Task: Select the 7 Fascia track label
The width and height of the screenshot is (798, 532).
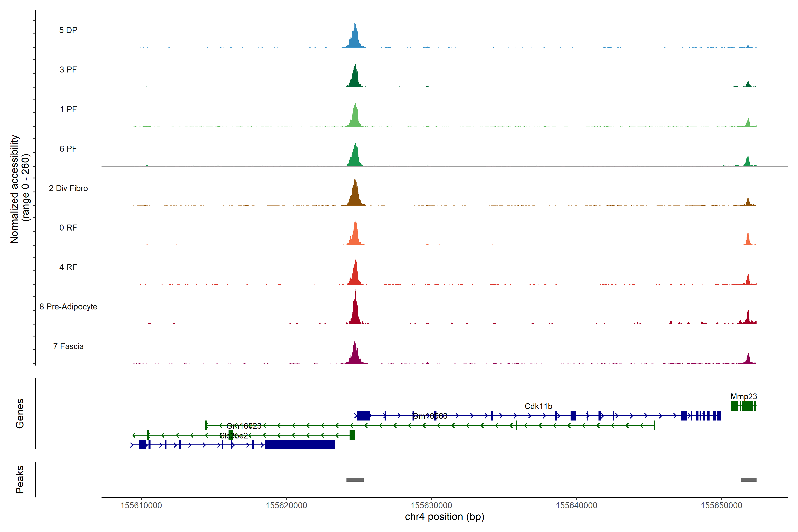Action: coord(68,346)
